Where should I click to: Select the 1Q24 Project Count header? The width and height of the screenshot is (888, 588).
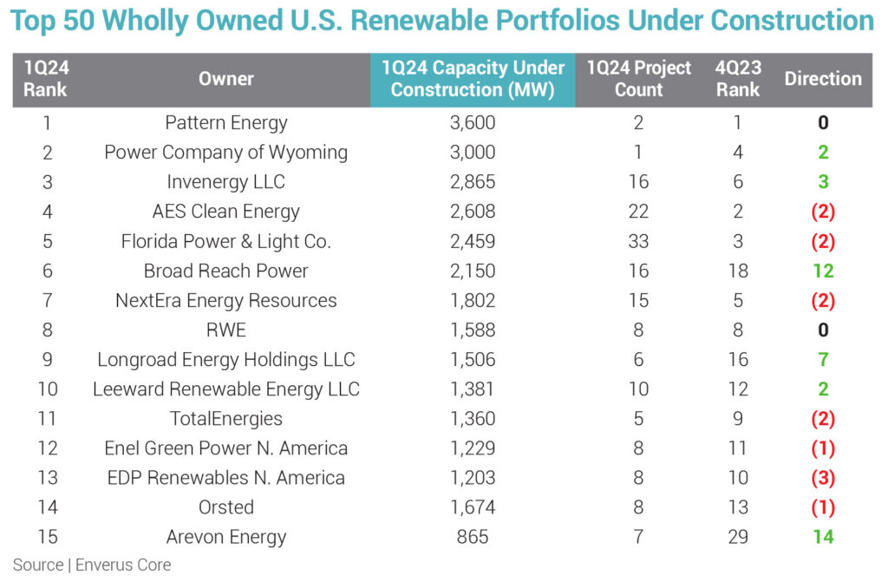pos(638,79)
